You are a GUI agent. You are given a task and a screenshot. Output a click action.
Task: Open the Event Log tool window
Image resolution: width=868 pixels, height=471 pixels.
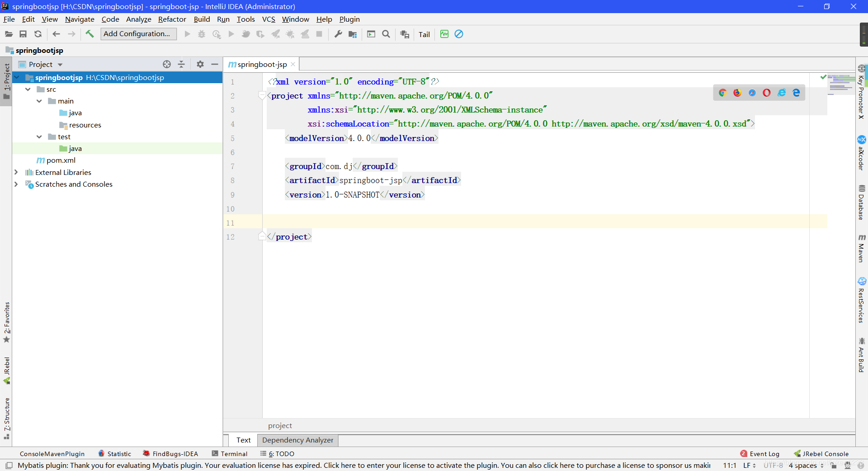point(760,454)
